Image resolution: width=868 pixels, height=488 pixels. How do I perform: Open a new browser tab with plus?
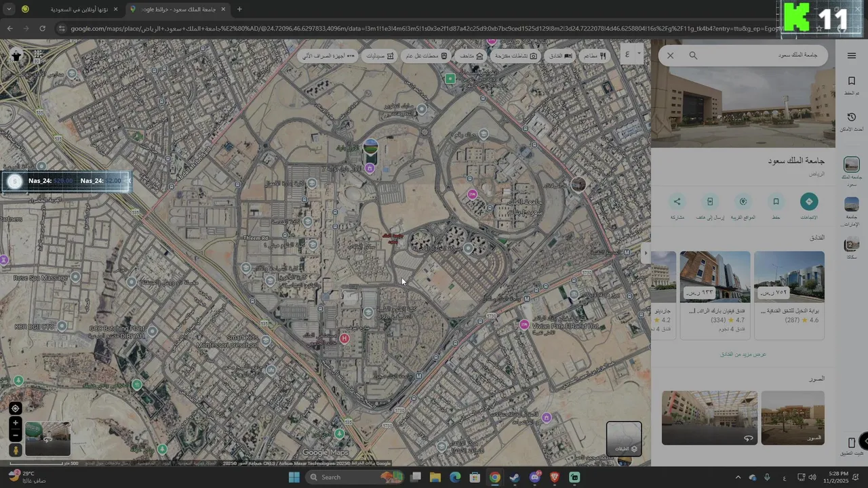(x=239, y=9)
